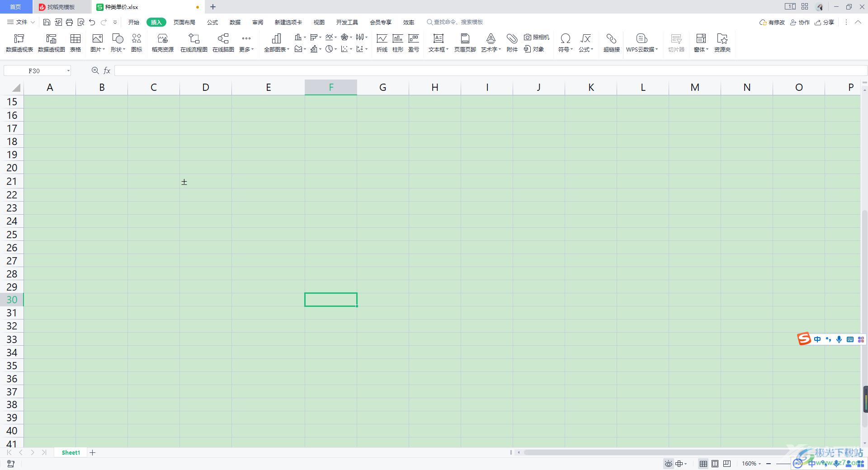The width and height of the screenshot is (868, 470).
Task: Open print preview icon
Action: coord(81,22)
